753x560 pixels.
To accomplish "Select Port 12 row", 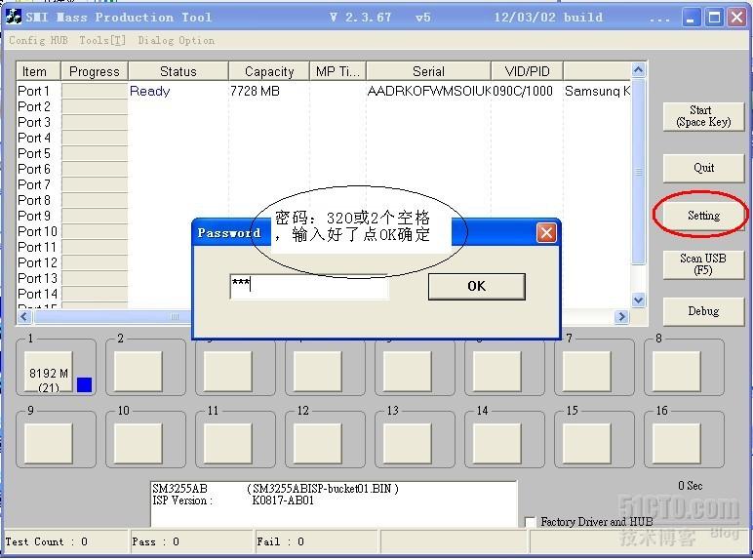I will click(x=103, y=262).
